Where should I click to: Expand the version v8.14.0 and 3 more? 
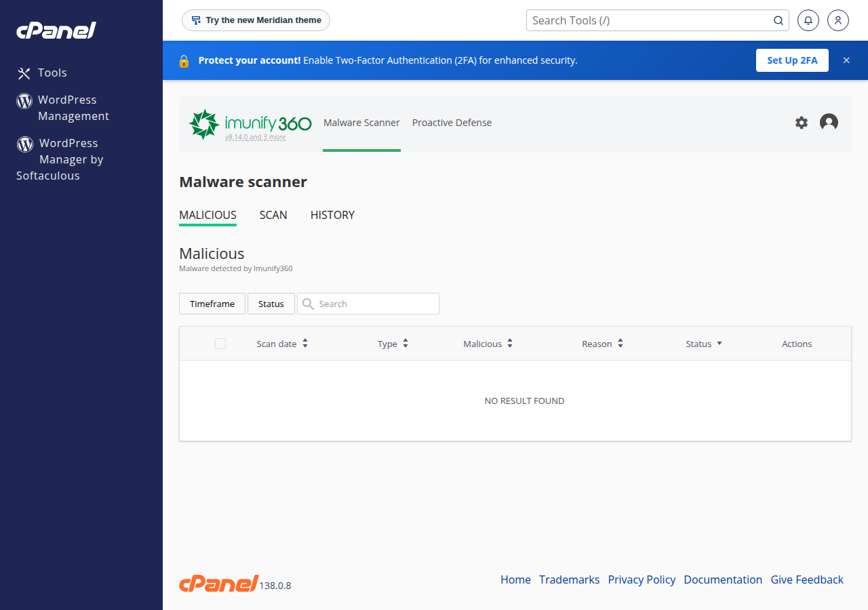255,138
